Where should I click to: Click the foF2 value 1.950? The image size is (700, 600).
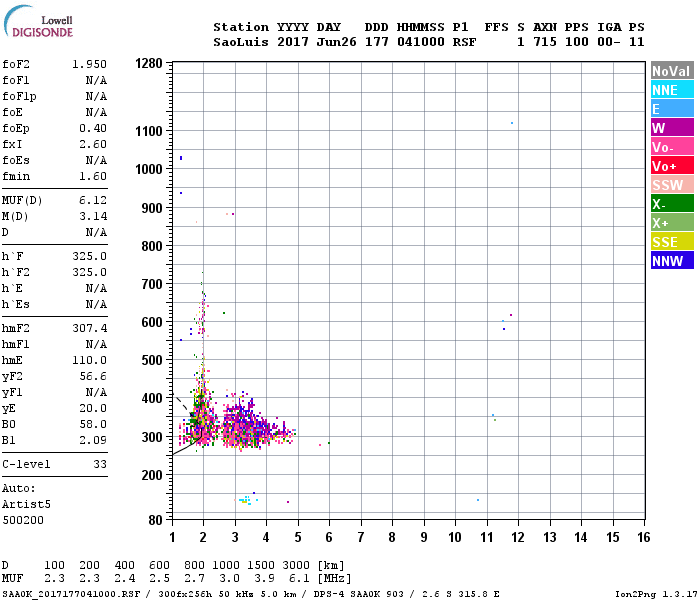(89, 64)
